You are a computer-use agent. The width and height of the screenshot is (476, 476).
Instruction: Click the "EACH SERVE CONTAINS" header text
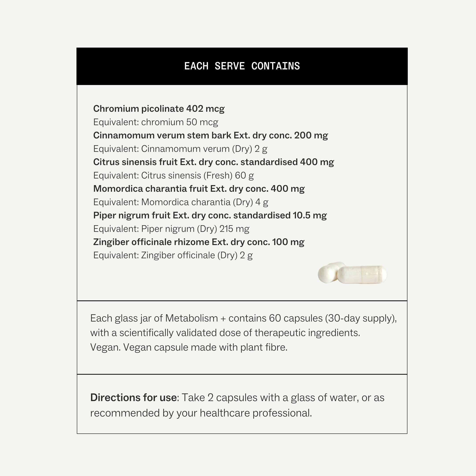pos(242,66)
